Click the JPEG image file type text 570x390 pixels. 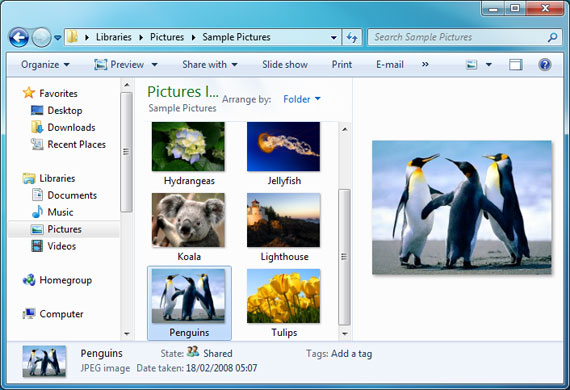click(105, 368)
